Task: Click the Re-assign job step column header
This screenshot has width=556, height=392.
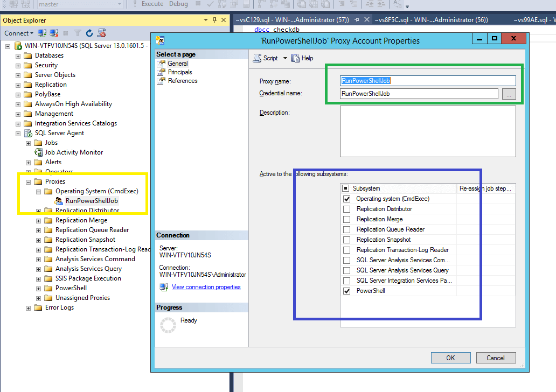Action: pyautogui.click(x=485, y=188)
